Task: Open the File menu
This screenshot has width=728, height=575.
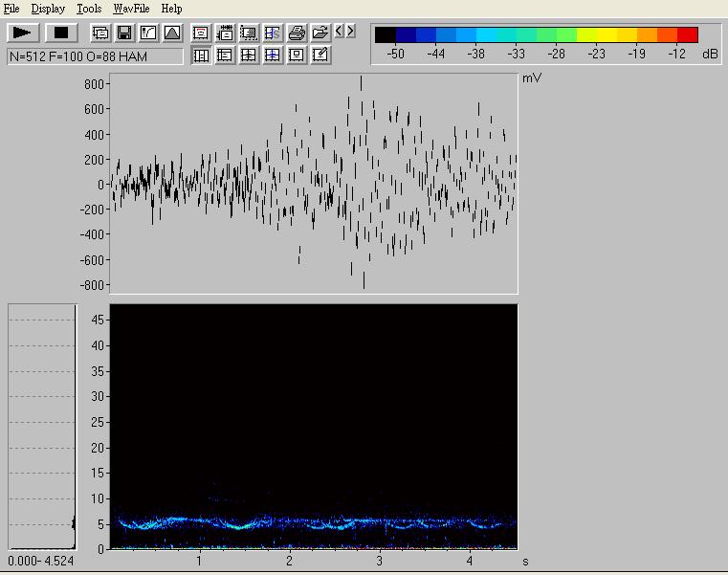Action: point(11,9)
